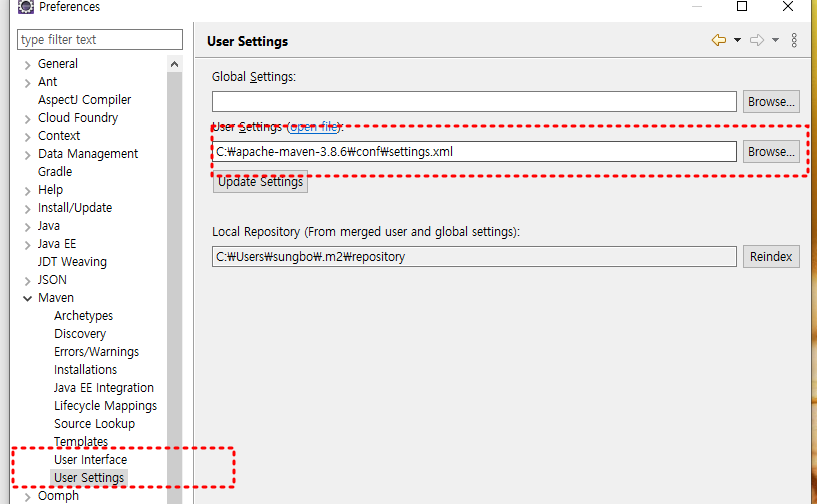Open Maven User Interface page
This screenshot has width=817, height=504.
91,460
